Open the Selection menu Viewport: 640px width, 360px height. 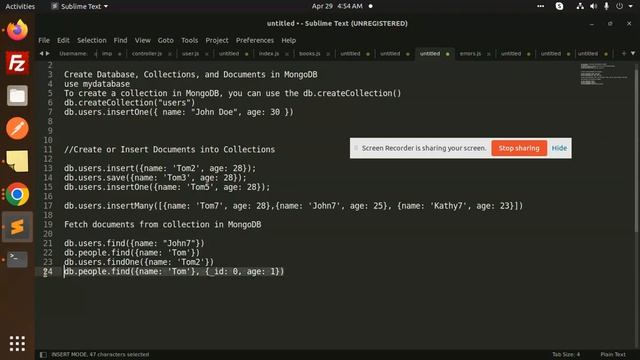(x=92, y=40)
